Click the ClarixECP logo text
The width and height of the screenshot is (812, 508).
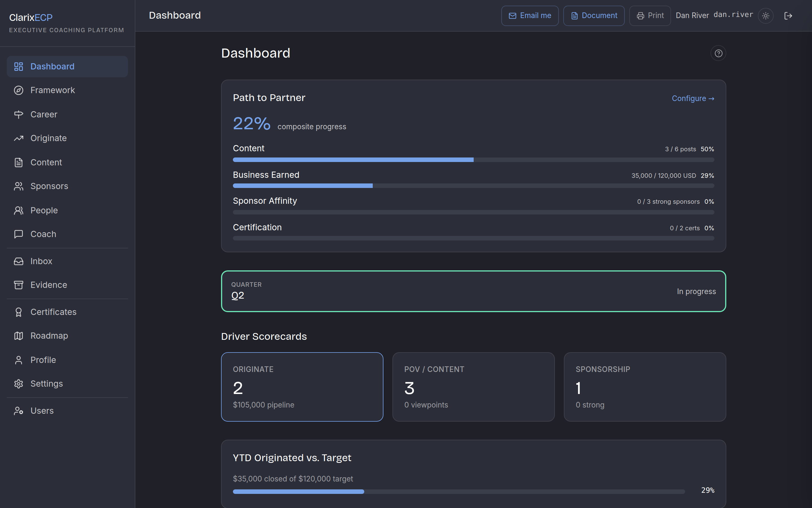(31, 17)
